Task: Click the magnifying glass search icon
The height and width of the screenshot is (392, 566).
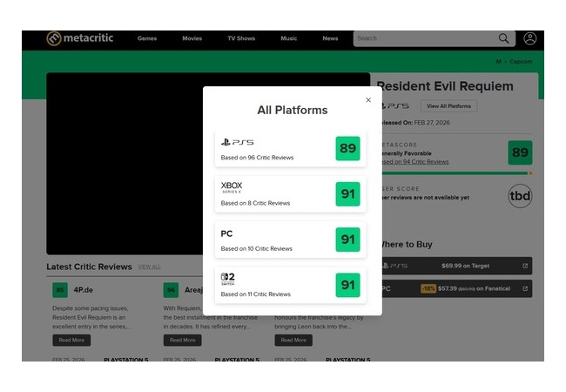Action: [503, 38]
